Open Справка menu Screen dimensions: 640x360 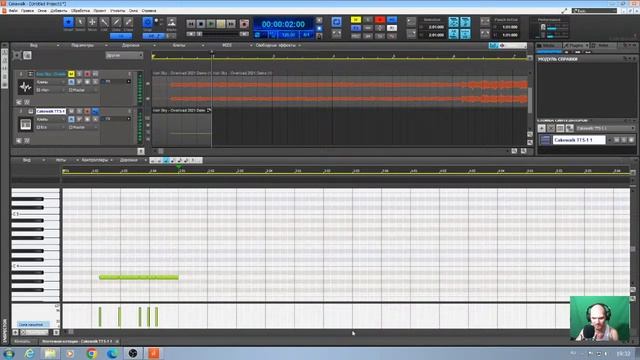[149, 11]
